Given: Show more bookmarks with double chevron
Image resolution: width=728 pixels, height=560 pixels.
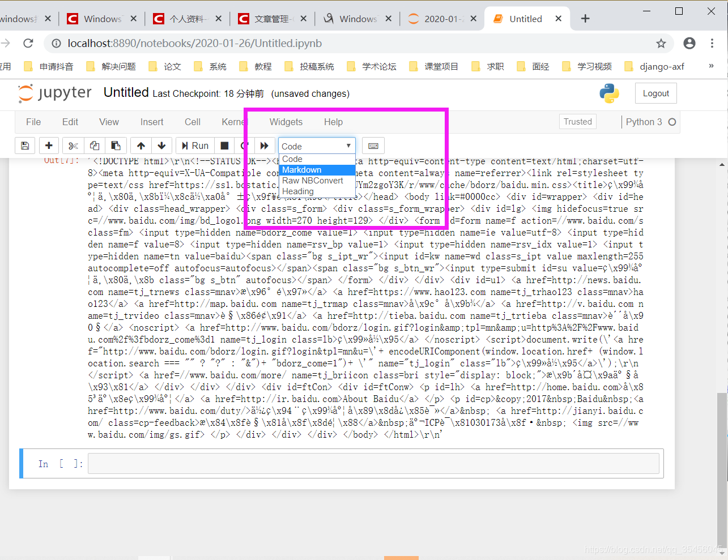Looking at the screenshot, I should pyautogui.click(x=711, y=66).
